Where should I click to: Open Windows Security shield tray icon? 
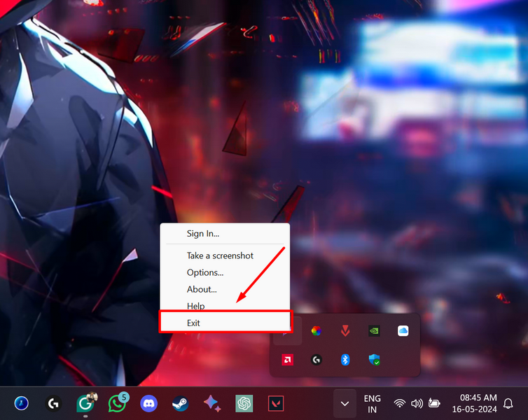coord(374,360)
